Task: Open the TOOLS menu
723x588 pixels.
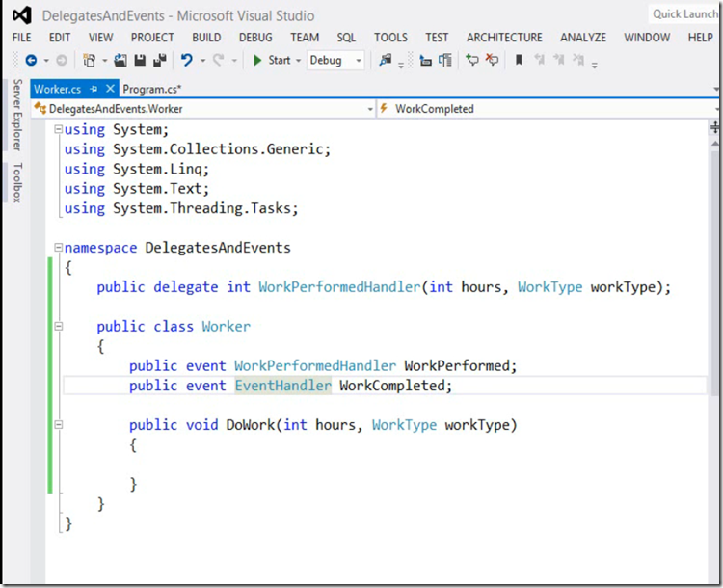Action: tap(390, 38)
